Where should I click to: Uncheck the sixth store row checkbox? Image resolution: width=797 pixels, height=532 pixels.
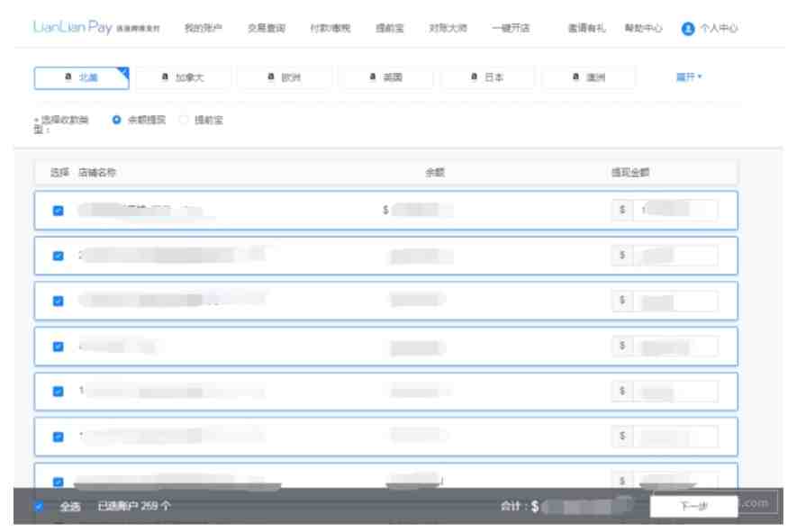point(59,437)
